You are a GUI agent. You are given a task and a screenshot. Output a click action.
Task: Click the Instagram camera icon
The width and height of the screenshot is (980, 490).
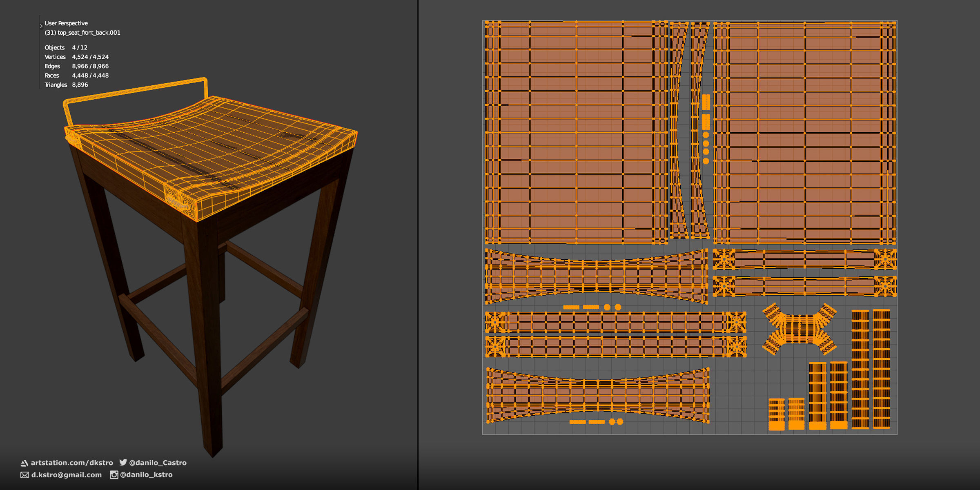tap(114, 474)
